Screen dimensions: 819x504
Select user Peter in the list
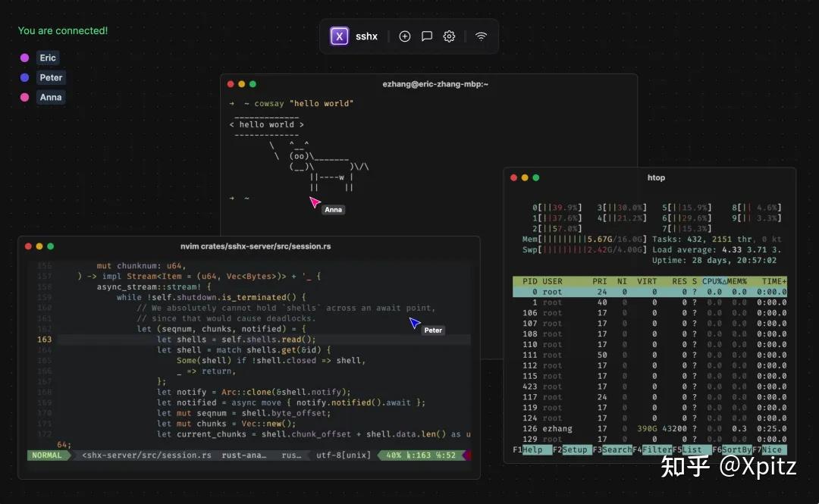51,77
